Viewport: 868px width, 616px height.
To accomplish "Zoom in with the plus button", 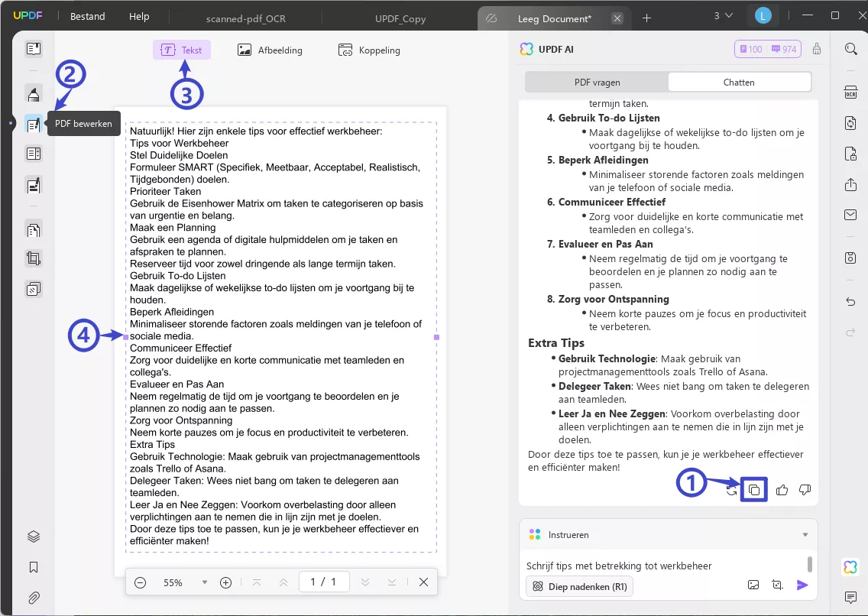I will point(226,582).
